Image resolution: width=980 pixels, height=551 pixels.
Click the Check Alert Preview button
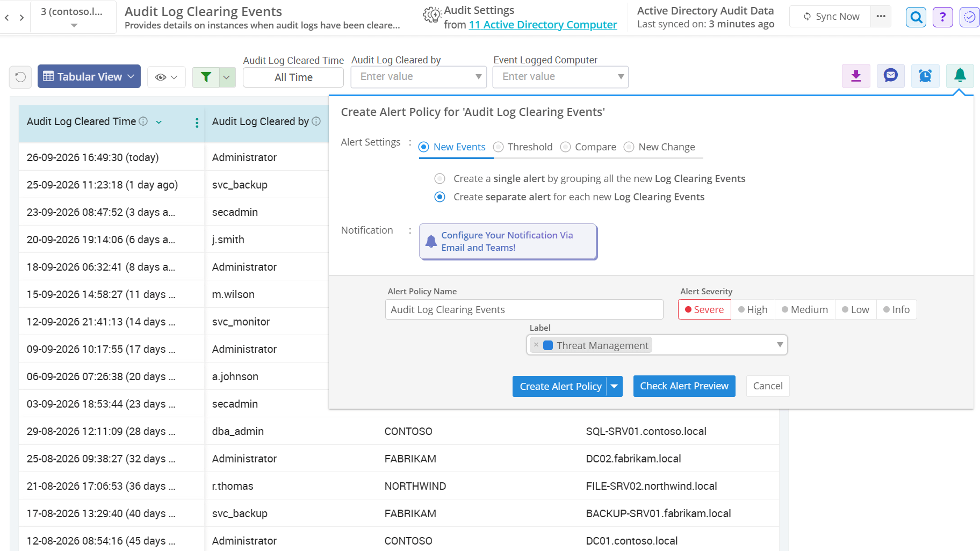coord(684,386)
